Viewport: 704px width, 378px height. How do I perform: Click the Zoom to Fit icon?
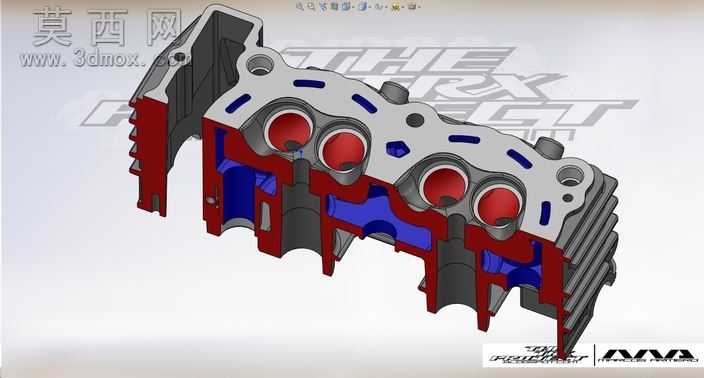click(x=300, y=6)
